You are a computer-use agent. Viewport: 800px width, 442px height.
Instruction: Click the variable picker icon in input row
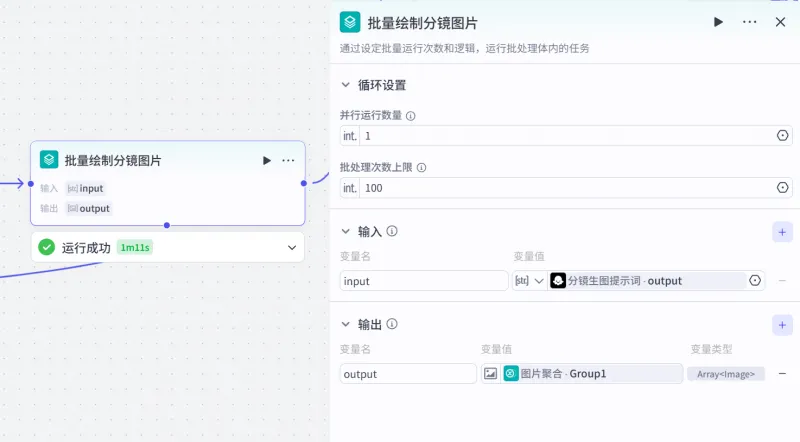pos(755,280)
